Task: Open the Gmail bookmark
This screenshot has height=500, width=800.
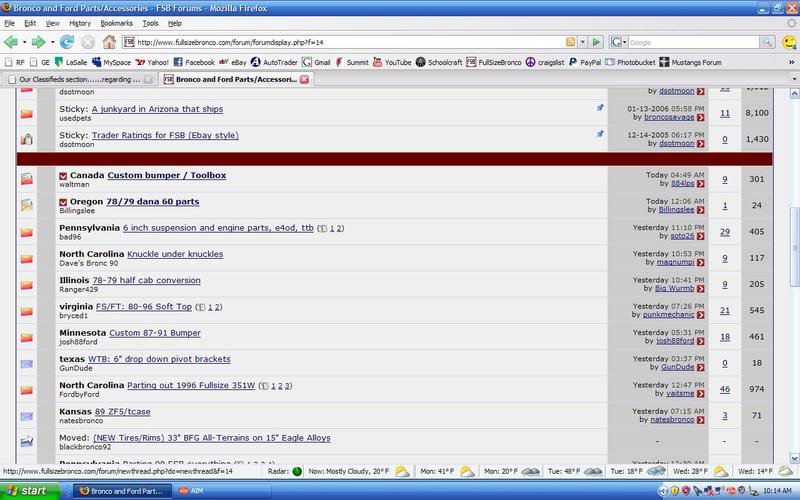Action: tap(316, 62)
